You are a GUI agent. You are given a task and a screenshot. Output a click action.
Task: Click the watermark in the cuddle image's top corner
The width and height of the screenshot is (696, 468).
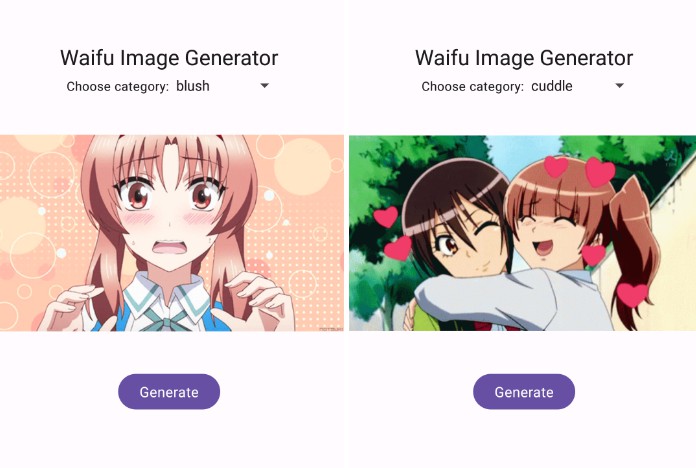(670, 156)
